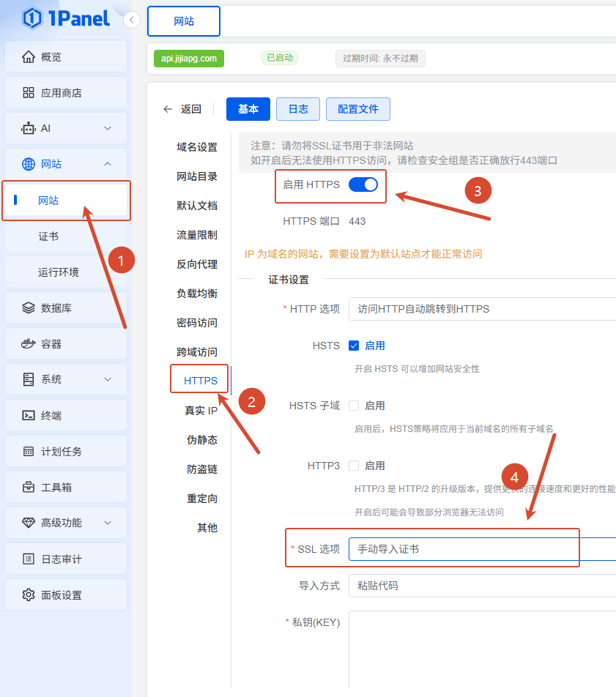The height and width of the screenshot is (697, 616).
Task: Enable the HTTP3 checkbox
Action: [354, 466]
